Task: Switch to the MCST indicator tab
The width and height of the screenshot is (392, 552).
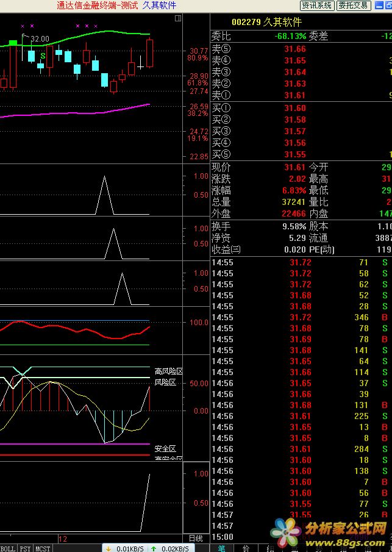Action: [43, 548]
